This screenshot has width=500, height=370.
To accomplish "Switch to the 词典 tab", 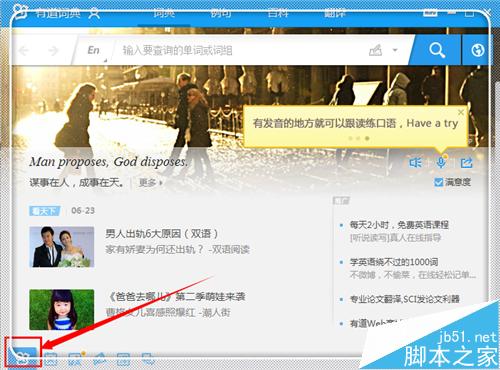I will point(164,13).
